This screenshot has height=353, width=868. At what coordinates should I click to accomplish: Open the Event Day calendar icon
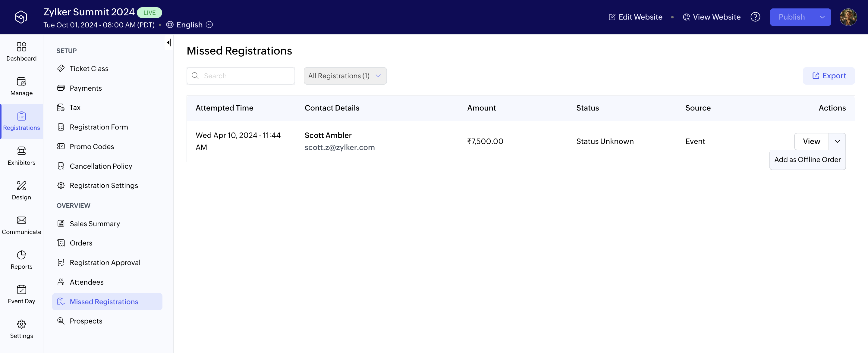pos(21,289)
